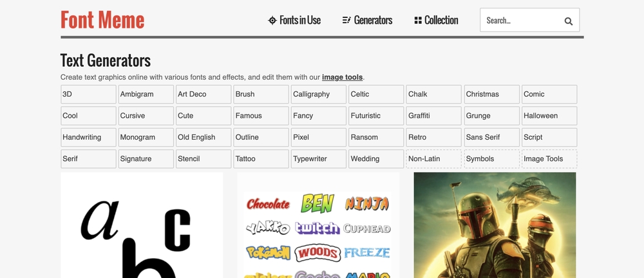Choose the Cool category

pyautogui.click(x=88, y=116)
